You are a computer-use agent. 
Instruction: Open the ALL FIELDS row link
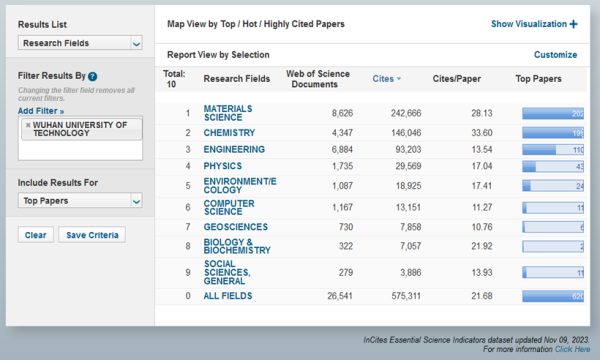click(x=228, y=296)
